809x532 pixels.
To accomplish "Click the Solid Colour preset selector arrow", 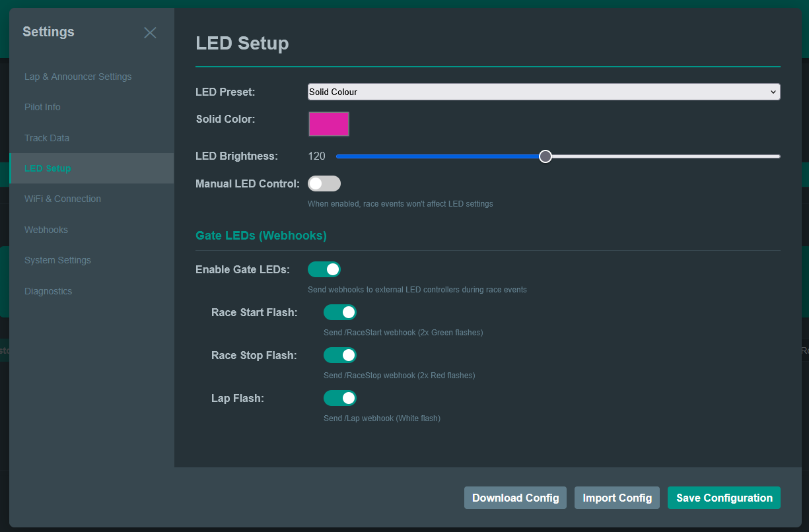I will 772,92.
